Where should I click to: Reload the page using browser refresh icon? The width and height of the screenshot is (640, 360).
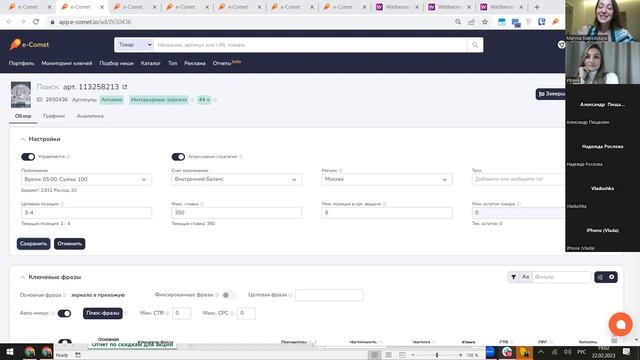click(x=36, y=22)
